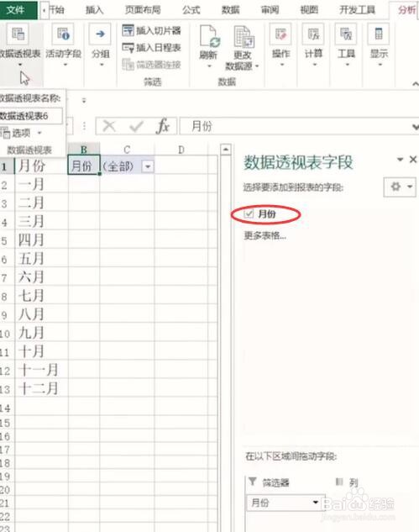Select cell B1 containing 月份
The width and height of the screenshot is (419, 532).
[x=84, y=166]
